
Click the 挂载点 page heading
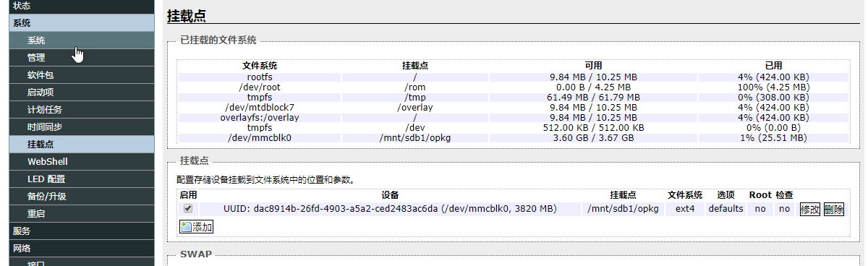click(187, 15)
